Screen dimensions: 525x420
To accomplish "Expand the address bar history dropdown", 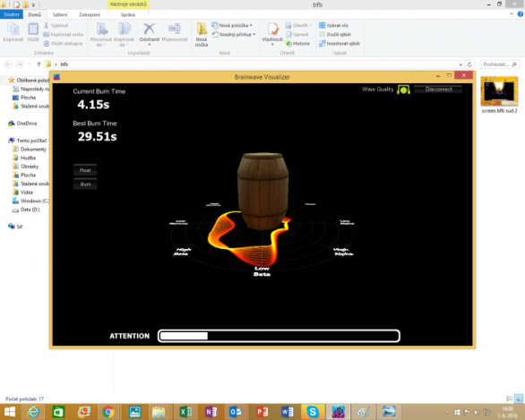I will pos(460,64).
